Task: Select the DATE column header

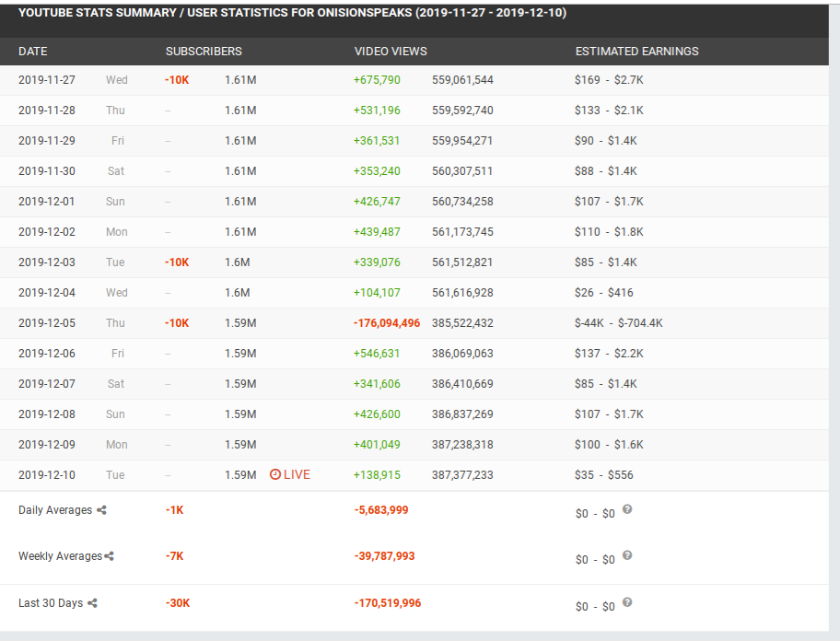Action: [x=32, y=52]
